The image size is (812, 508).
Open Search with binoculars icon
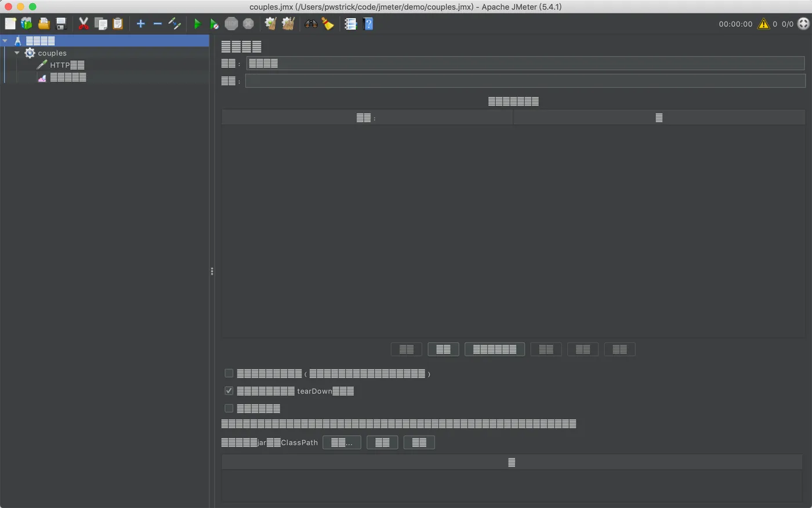point(311,24)
